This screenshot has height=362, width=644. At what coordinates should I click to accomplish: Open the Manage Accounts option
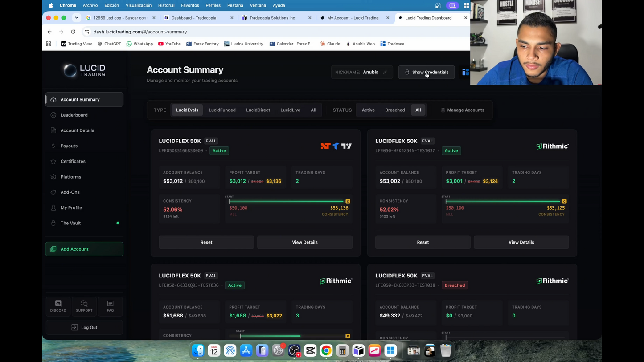tap(462, 110)
